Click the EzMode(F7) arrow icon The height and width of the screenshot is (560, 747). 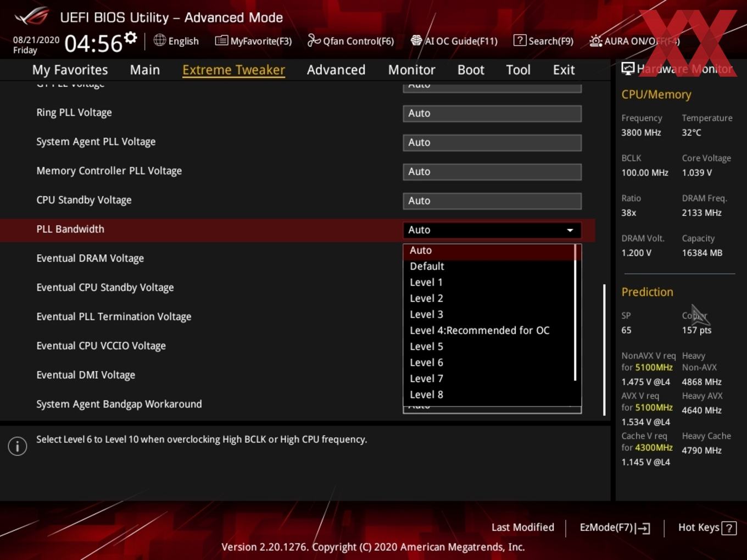pyautogui.click(x=643, y=528)
